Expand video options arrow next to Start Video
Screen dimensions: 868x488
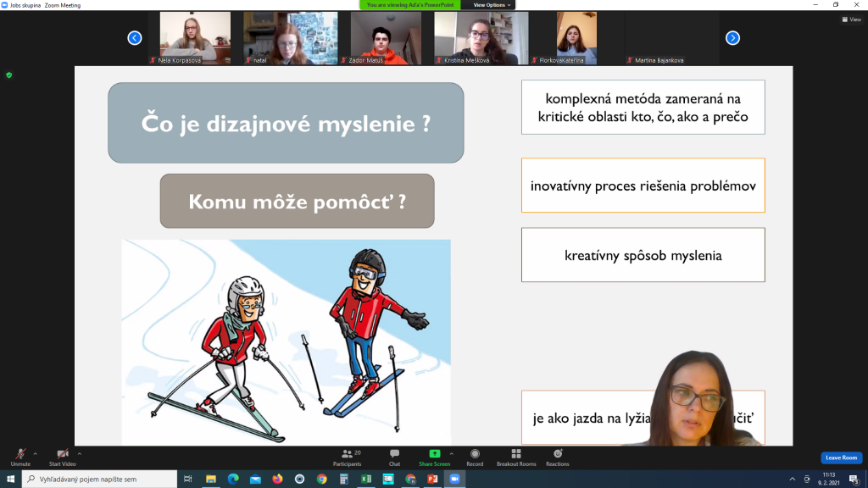tap(80, 454)
